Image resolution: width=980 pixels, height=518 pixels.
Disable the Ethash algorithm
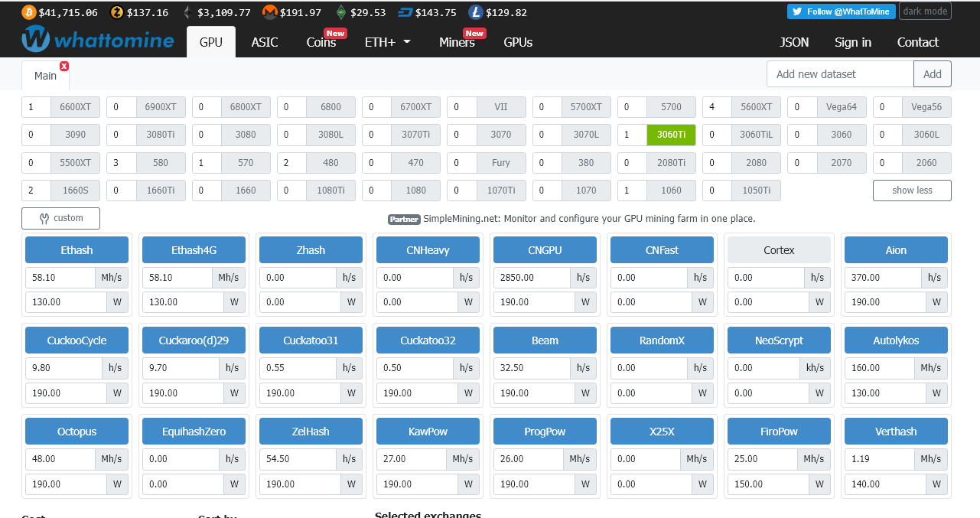click(77, 250)
